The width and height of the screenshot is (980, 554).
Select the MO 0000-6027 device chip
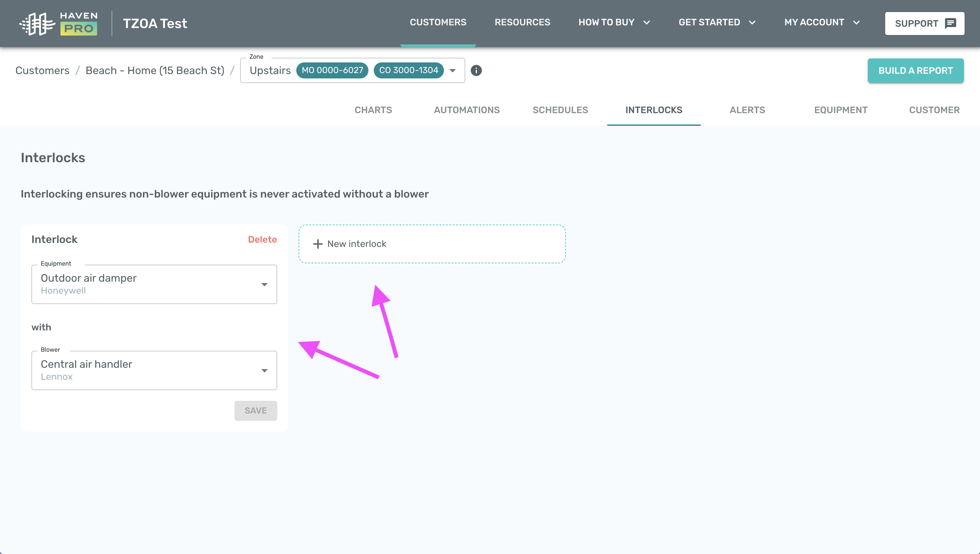click(x=332, y=70)
